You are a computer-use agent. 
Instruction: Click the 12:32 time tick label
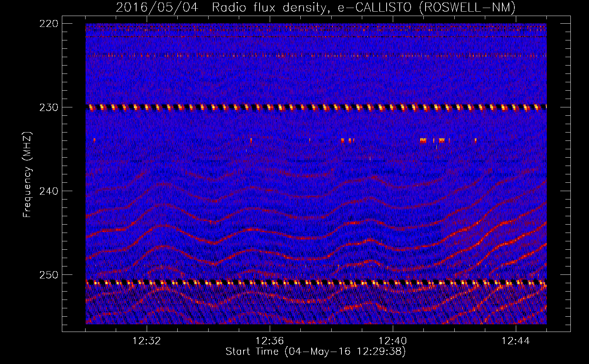point(147,341)
